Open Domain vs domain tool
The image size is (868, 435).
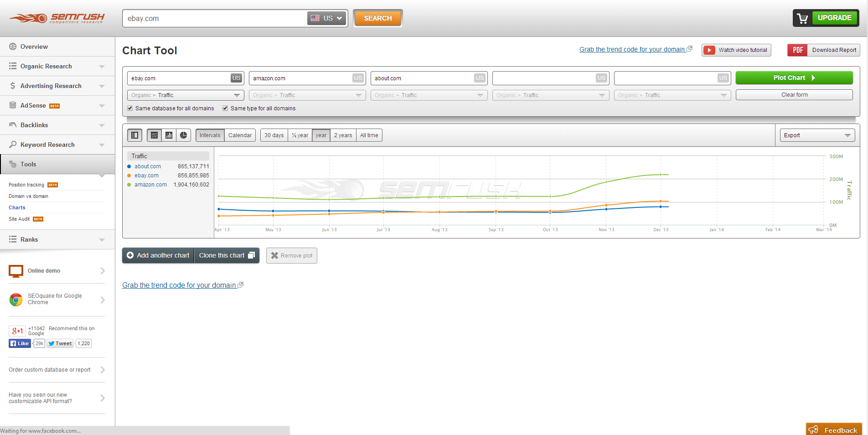[28, 196]
